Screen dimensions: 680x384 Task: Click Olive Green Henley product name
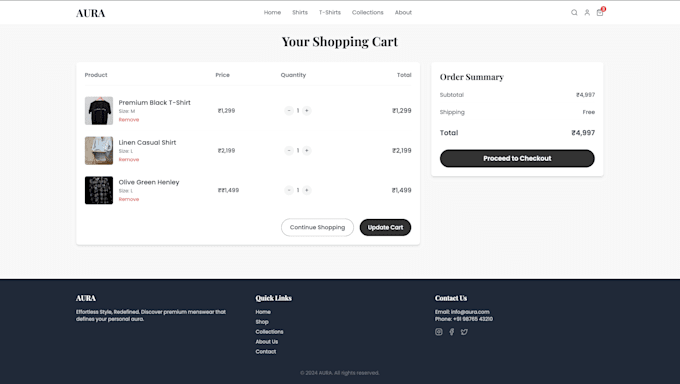click(x=149, y=182)
